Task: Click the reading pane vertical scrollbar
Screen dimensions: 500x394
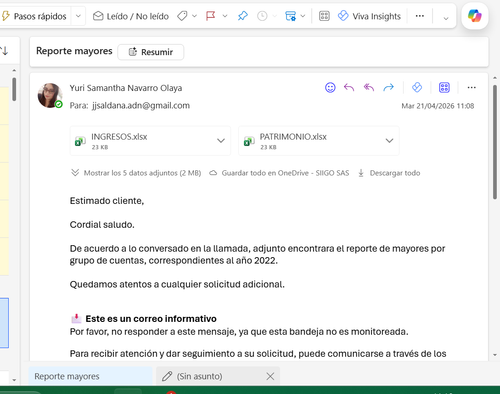Action: pyautogui.click(x=495, y=142)
